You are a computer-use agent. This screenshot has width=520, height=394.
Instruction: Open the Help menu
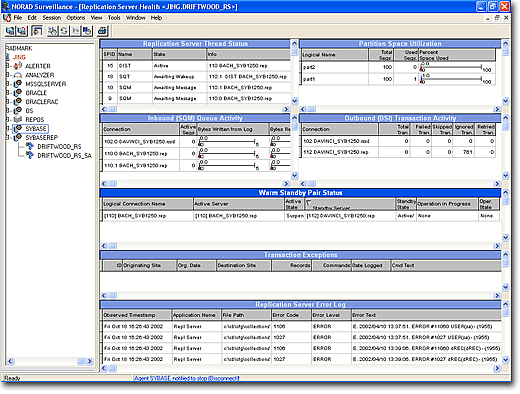click(x=156, y=18)
